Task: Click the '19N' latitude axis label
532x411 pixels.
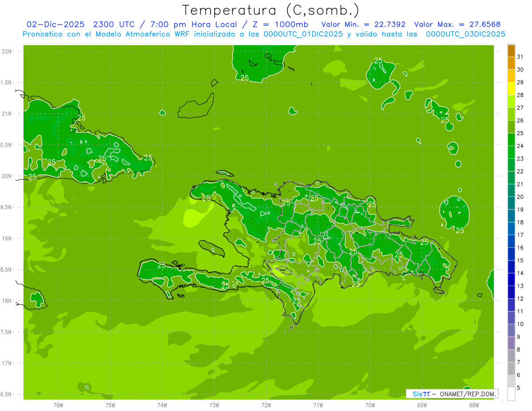Action: pyautogui.click(x=7, y=239)
